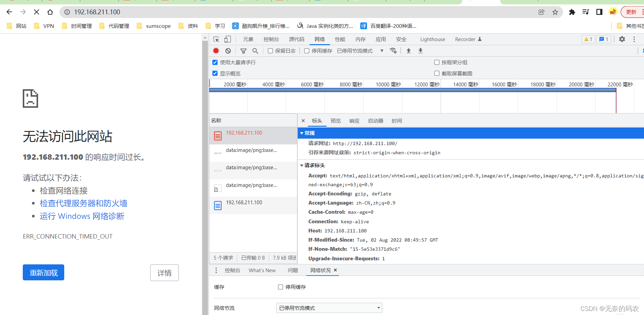Toggle 停用缓存 checkbox in network toolbar
644x315 pixels.
click(307, 51)
